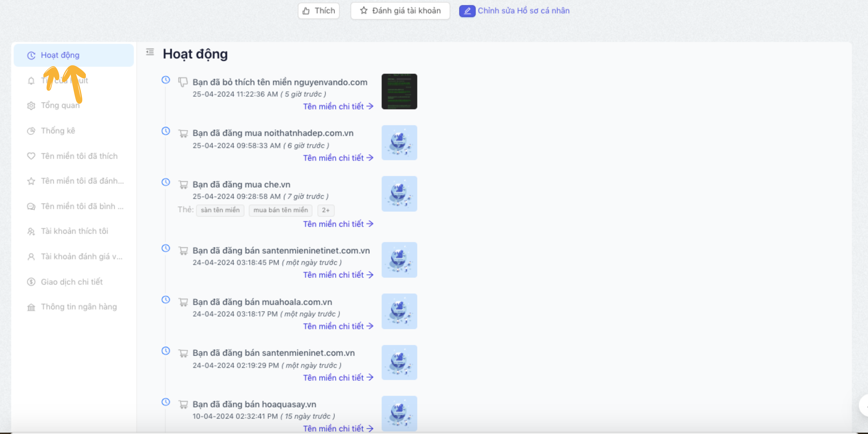Open the thumbnail for santenmieninetinet.com.vn
The height and width of the screenshot is (434, 868).
pos(399,260)
